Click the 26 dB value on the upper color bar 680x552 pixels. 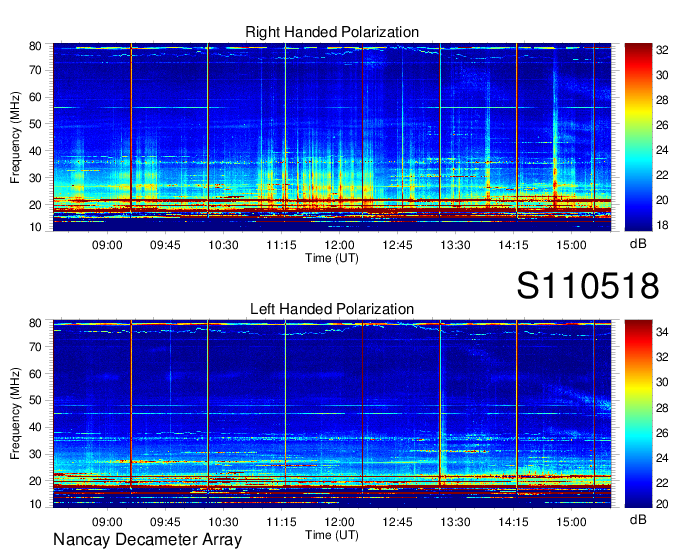click(x=662, y=125)
